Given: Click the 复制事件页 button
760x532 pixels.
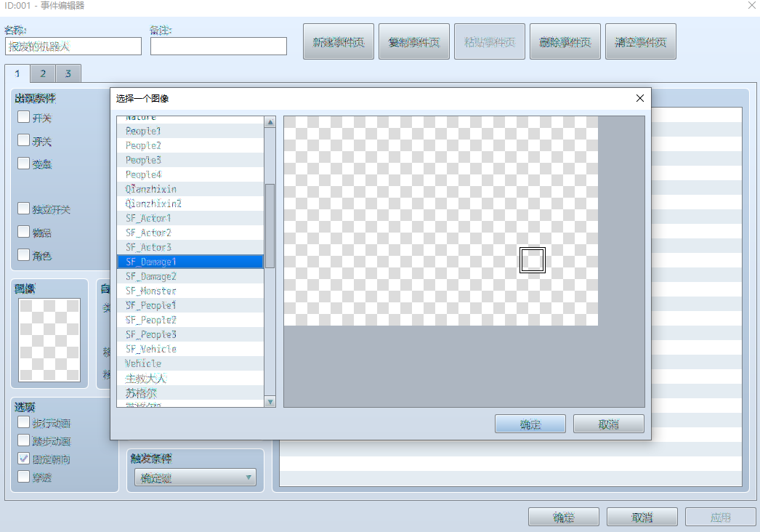Looking at the screenshot, I should pyautogui.click(x=414, y=41).
